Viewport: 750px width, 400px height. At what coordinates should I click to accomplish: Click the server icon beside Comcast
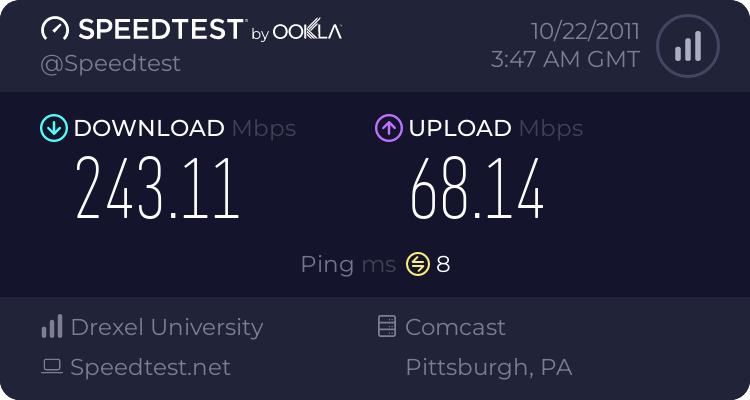coord(387,326)
